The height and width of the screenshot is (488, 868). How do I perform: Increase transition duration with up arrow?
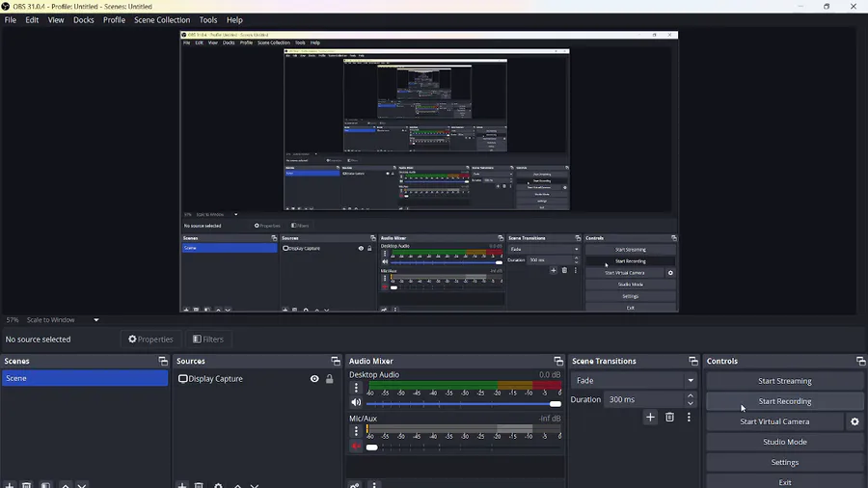(x=691, y=395)
